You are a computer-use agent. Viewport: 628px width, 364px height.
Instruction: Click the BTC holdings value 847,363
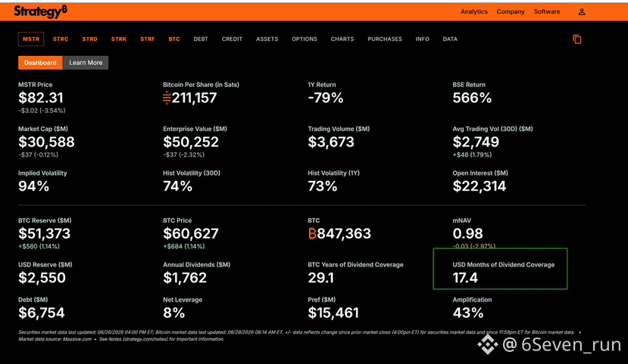click(x=339, y=233)
